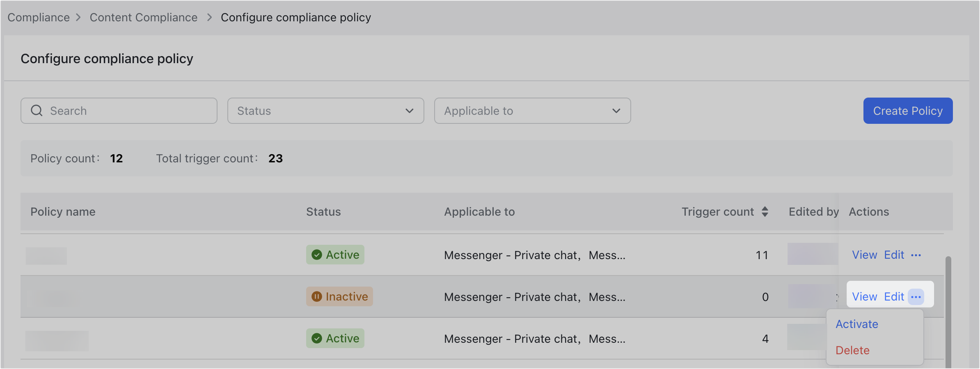Click Policy count value 12

(116, 158)
